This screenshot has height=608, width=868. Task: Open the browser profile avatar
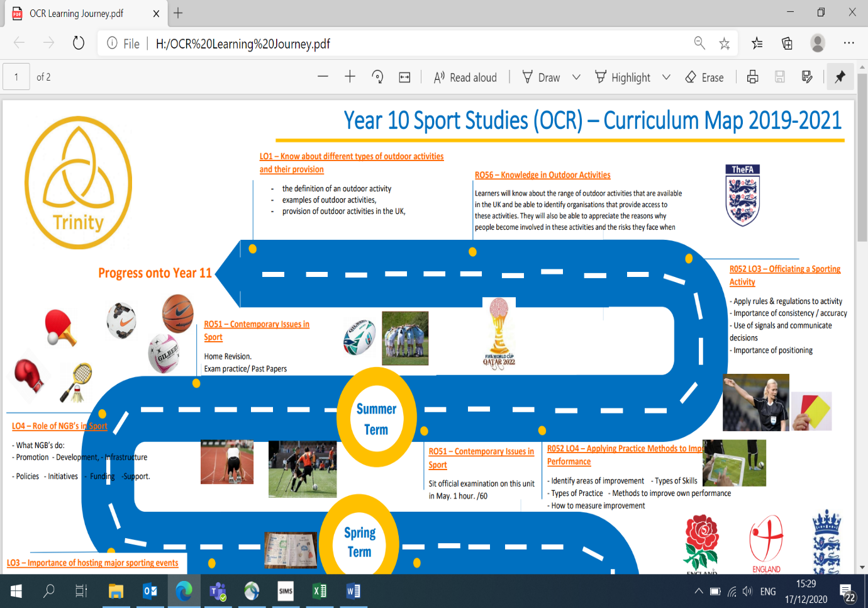[818, 43]
